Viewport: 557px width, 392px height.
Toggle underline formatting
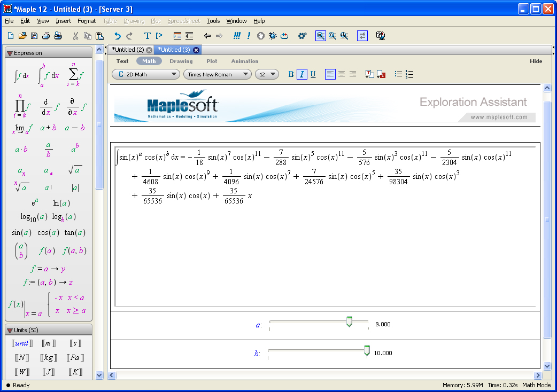click(313, 74)
